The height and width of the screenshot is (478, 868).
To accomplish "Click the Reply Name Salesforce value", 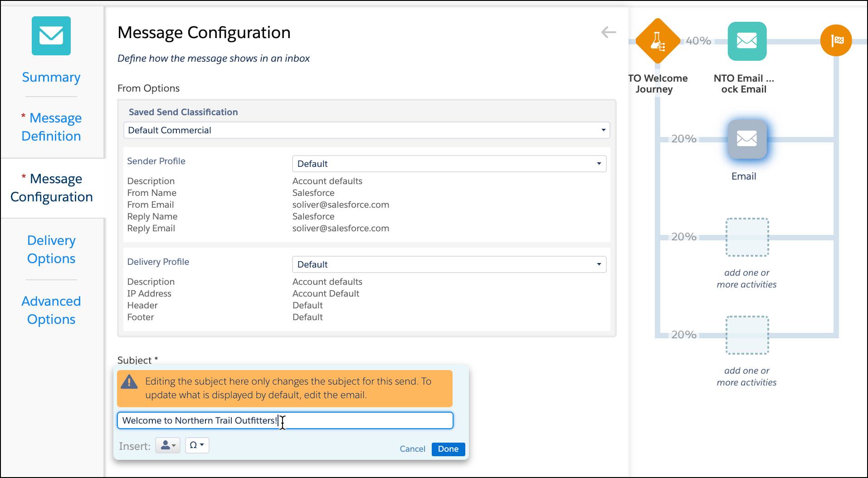I will click(x=313, y=216).
